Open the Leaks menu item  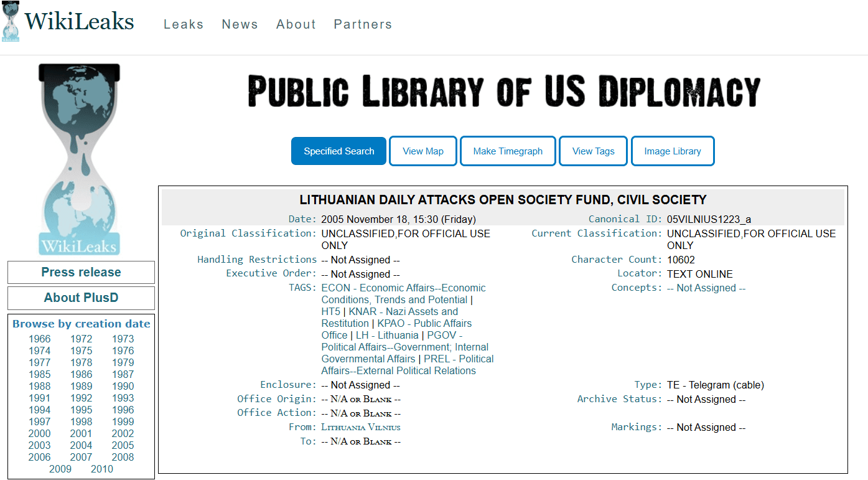coord(184,24)
